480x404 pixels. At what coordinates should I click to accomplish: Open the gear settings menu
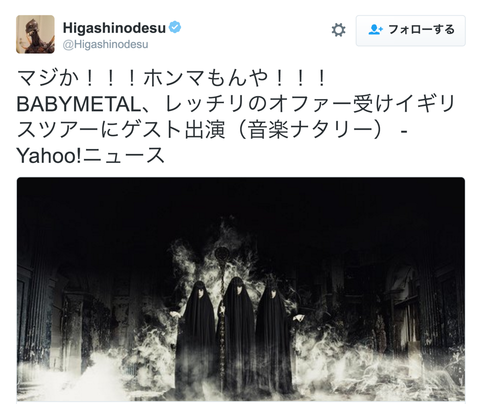tap(338, 30)
